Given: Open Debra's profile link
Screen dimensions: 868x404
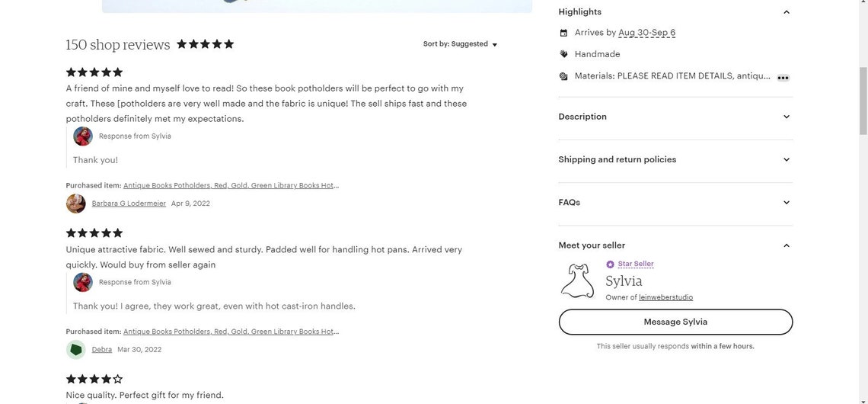Looking at the screenshot, I should coord(102,350).
